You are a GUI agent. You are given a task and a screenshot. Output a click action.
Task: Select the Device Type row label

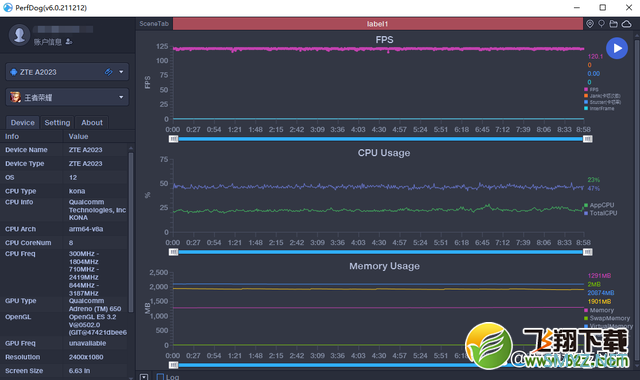click(x=24, y=164)
